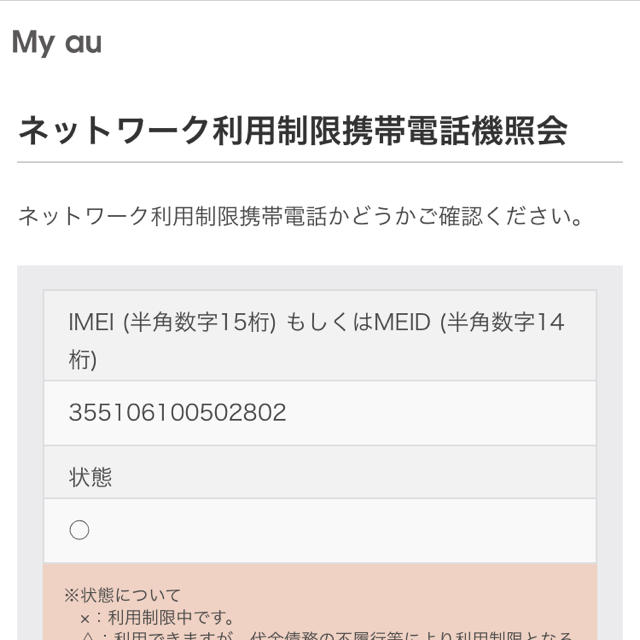This screenshot has width=640, height=640.
Task: Click the △ symbol in status notes
Action: pos(89,636)
